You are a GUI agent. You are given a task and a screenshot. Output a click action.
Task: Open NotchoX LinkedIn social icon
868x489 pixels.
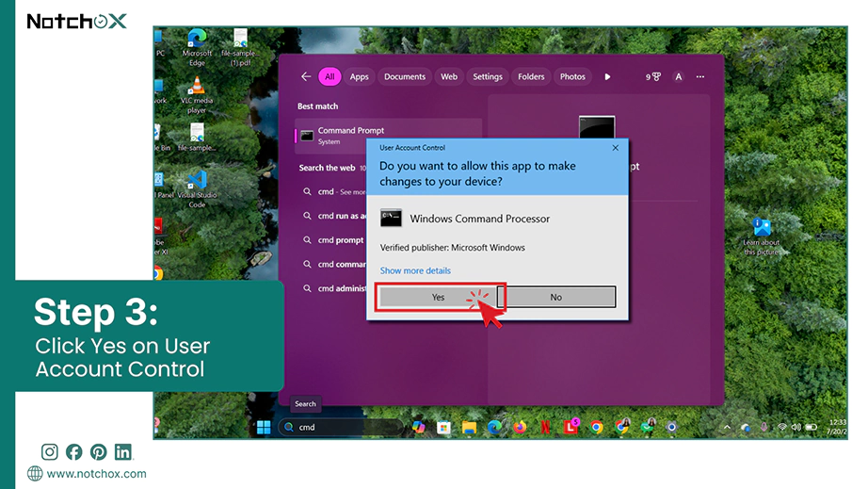pos(123,452)
